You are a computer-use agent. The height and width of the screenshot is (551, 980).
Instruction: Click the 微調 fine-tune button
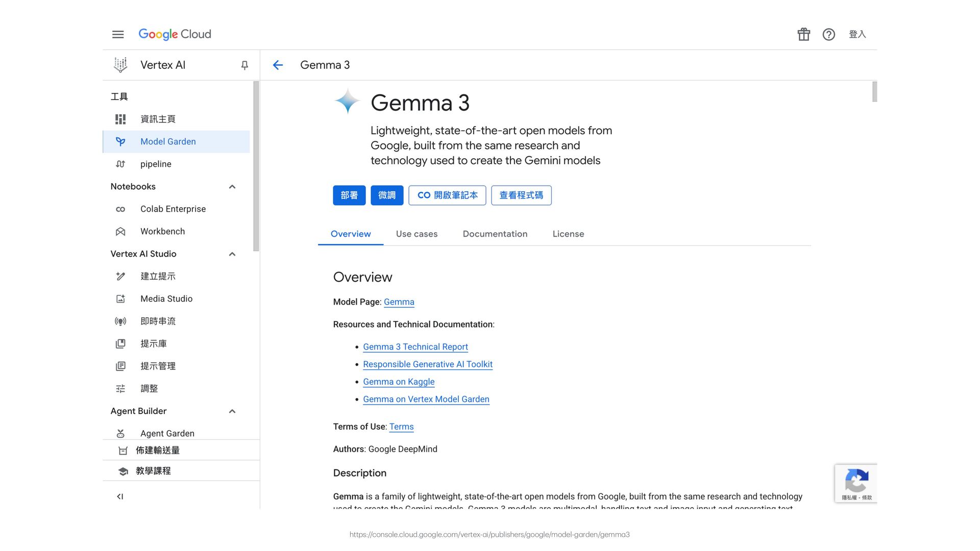click(387, 195)
